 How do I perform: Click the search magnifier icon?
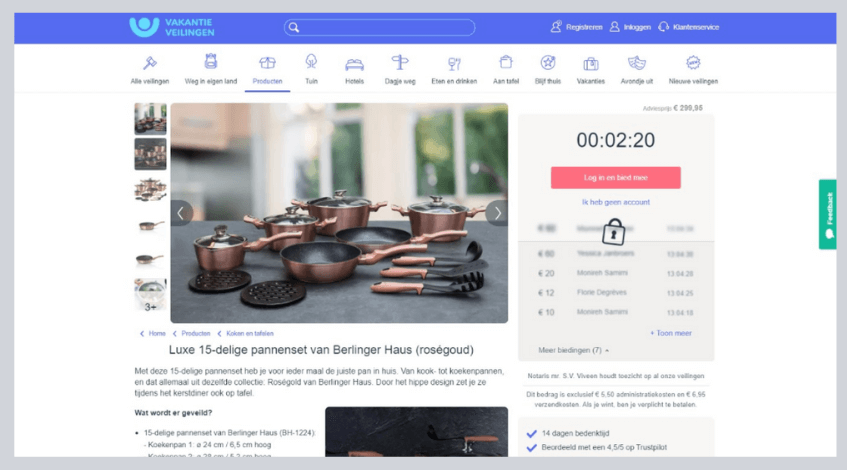point(294,27)
